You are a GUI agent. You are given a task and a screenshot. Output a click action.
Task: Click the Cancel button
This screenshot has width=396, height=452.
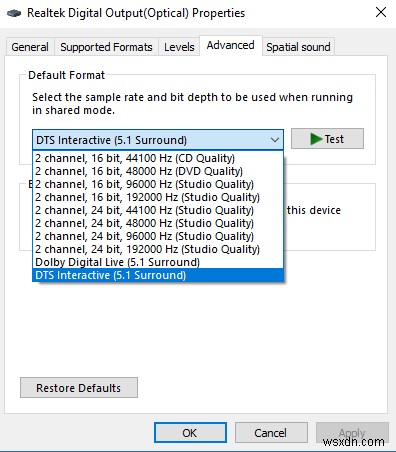(271, 433)
